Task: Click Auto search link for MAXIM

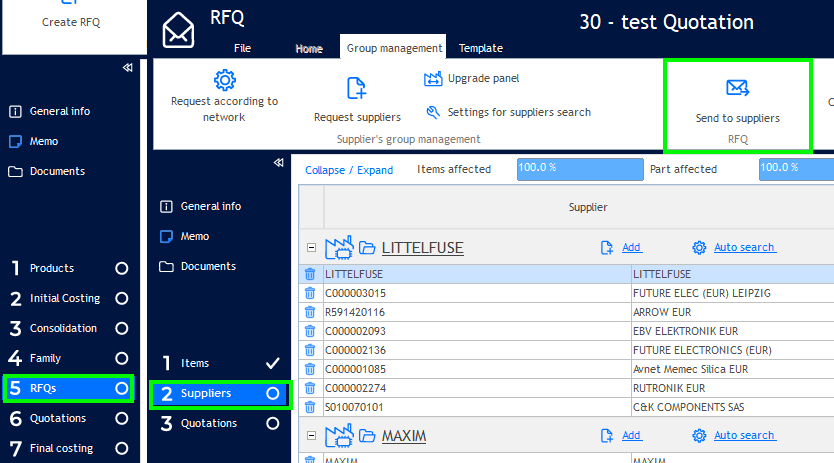Action: tap(744, 435)
